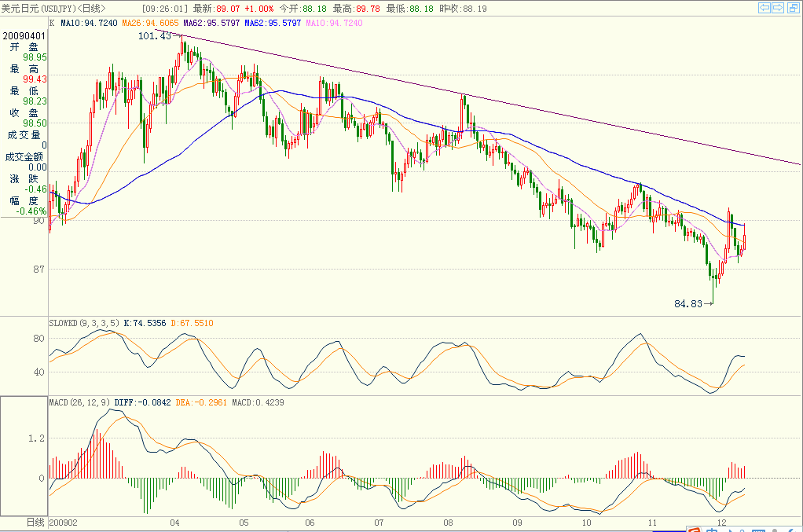Click open price 98.95 in info panel
803x532 pixels.
point(35,57)
